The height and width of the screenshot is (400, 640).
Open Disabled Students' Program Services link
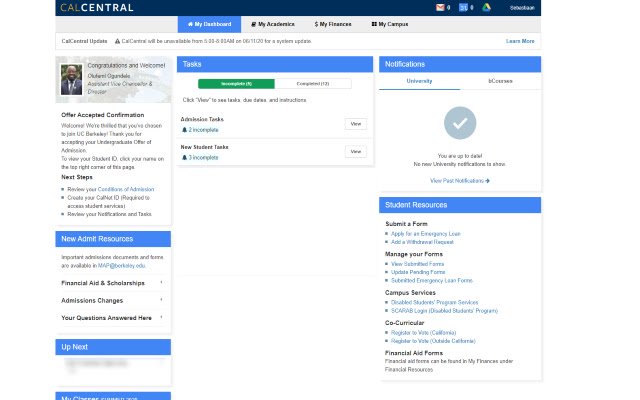click(x=434, y=302)
